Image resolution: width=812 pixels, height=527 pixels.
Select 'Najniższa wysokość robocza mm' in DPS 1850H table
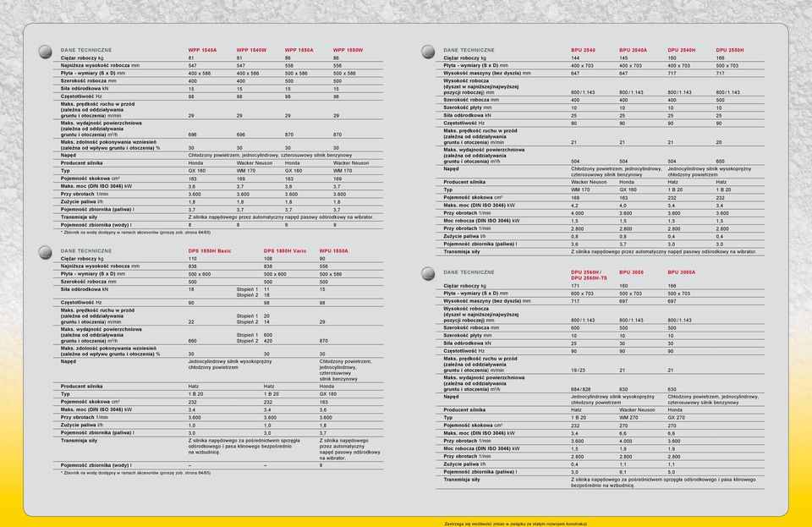100,266
